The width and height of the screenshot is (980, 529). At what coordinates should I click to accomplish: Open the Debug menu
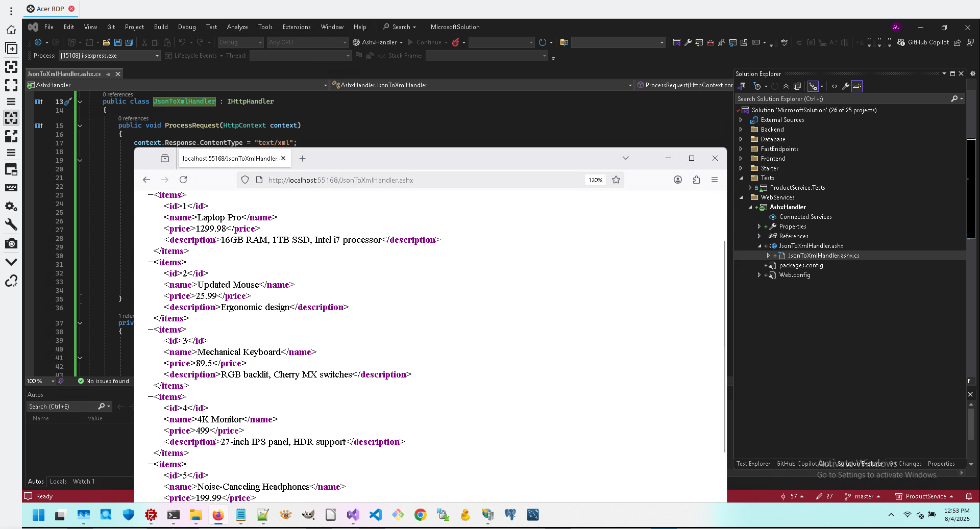pos(187,27)
